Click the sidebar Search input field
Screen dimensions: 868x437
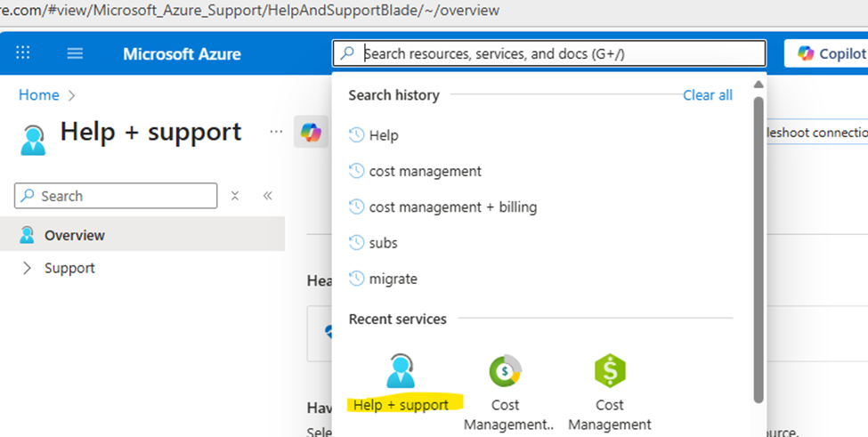(116, 196)
